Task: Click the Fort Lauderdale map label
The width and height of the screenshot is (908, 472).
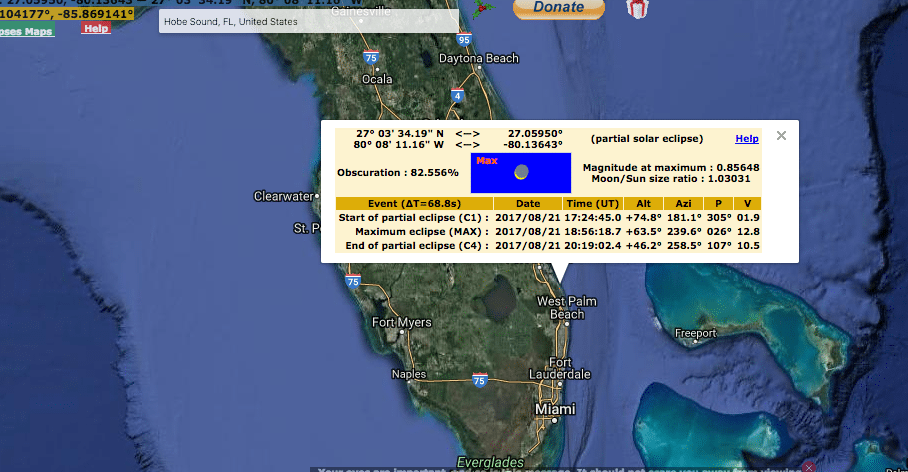Action: click(x=559, y=368)
